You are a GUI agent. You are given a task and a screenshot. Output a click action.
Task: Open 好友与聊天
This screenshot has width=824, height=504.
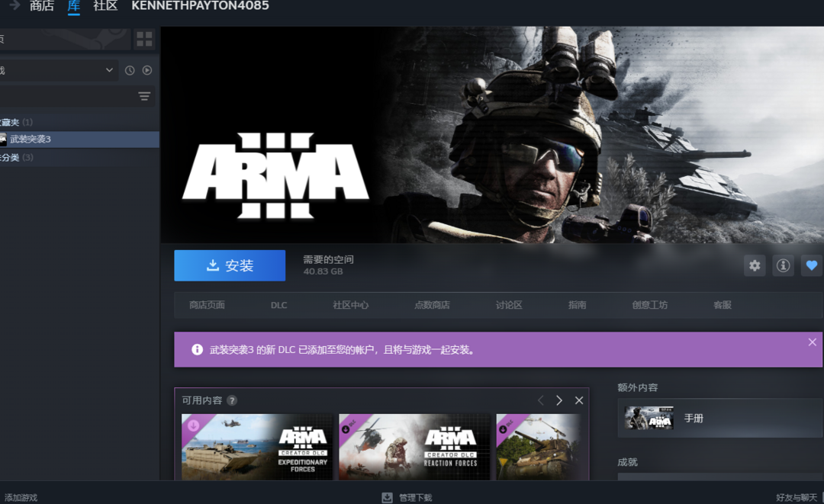[x=797, y=498]
